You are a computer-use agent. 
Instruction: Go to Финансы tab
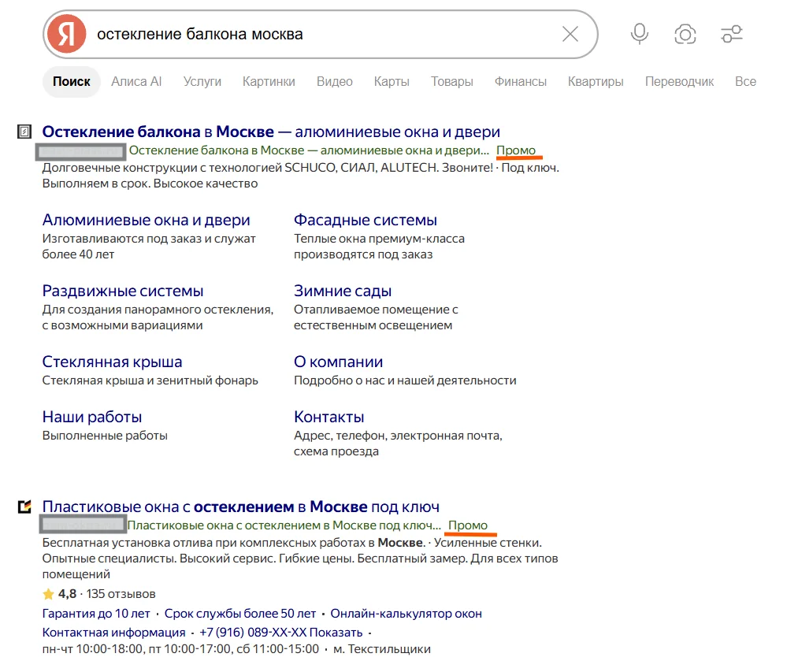pos(521,81)
